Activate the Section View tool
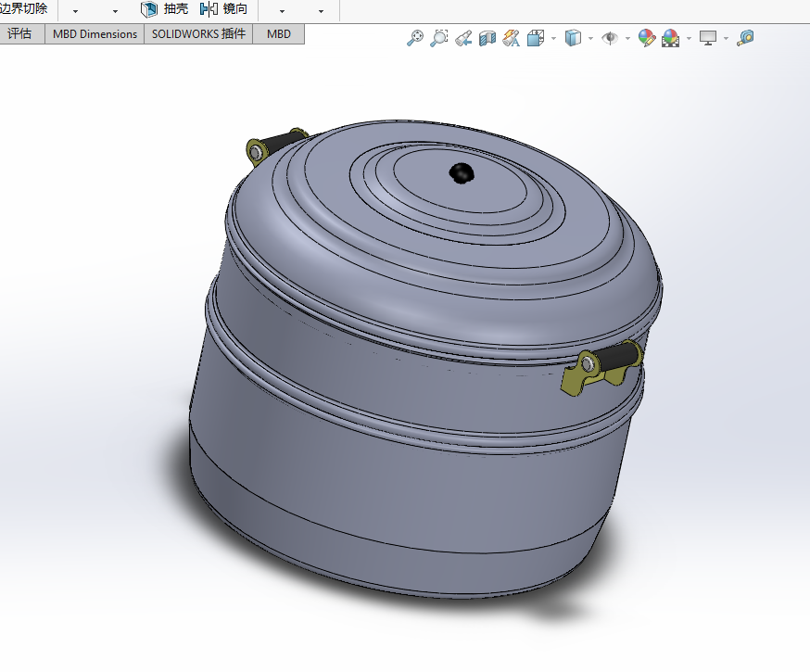The width and height of the screenshot is (810, 672). point(487,38)
